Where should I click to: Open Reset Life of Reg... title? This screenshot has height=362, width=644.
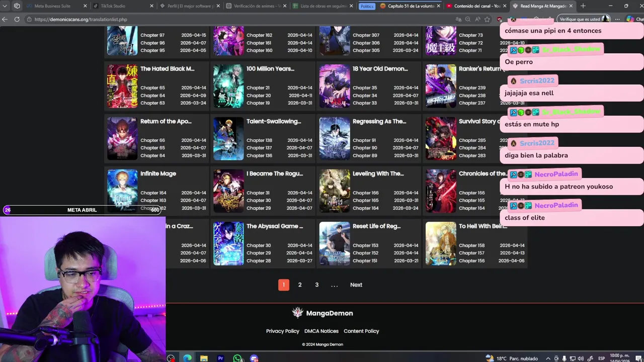(377, 226)
